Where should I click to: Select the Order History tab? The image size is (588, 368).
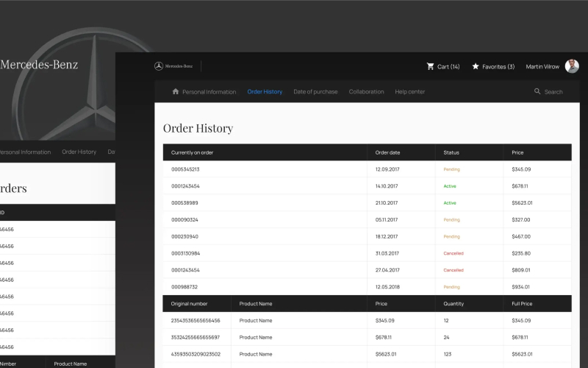tap(265, 91)
